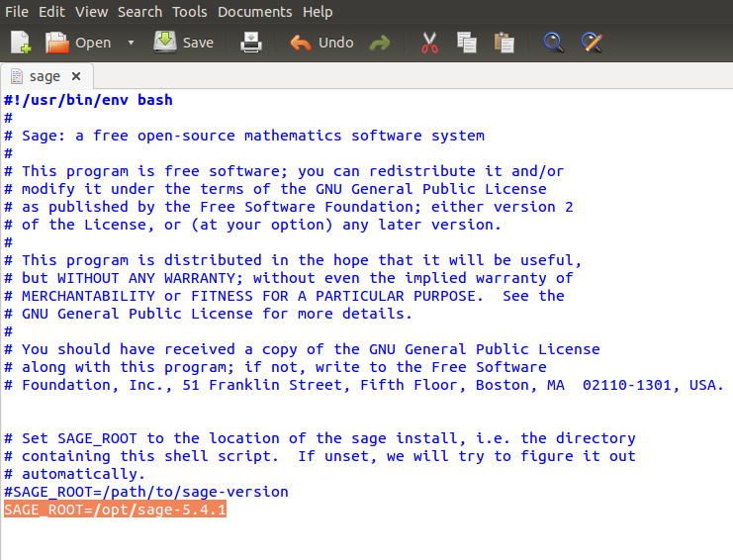Open the Documents menu
The image size is (733, 560).
255,12
